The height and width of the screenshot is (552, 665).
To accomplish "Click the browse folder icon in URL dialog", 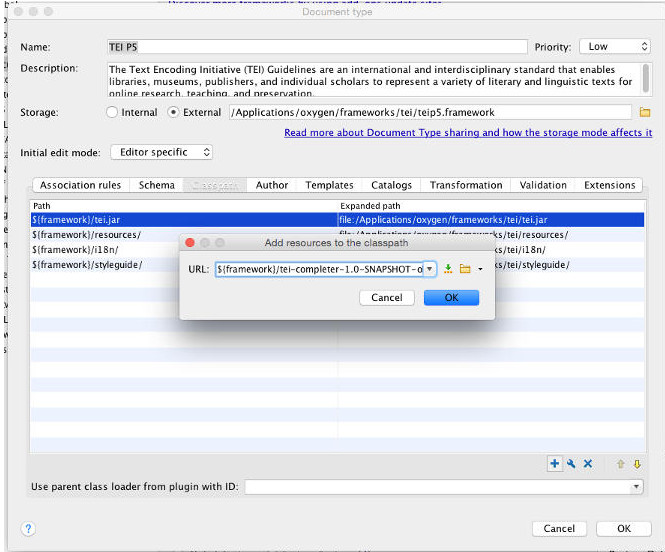I will pos(465,269).
